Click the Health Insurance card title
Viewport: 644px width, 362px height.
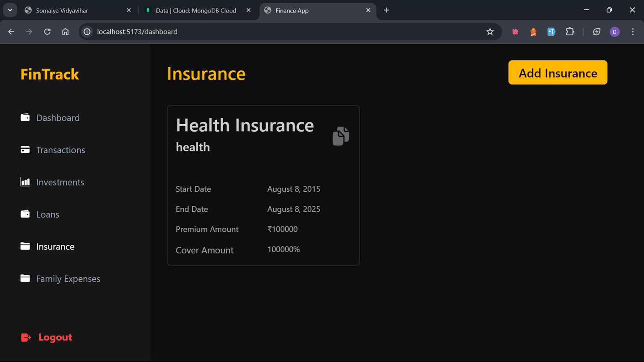click(x=245, y=125)
